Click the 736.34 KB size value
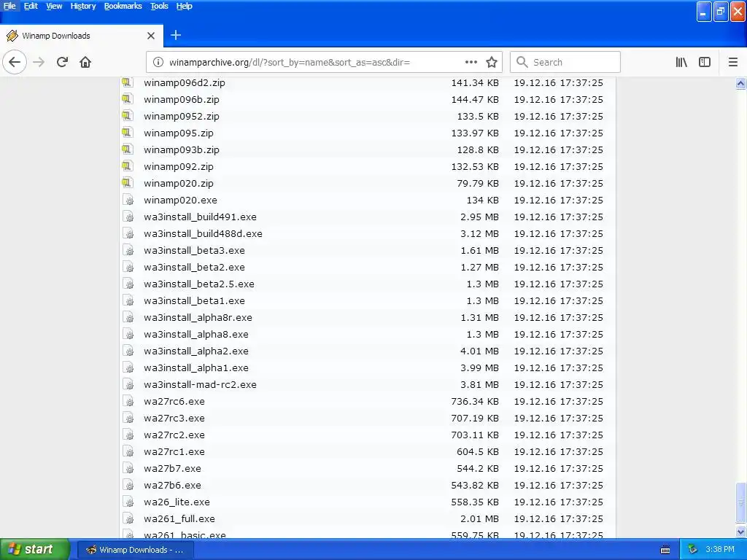The height and width of the screenshot is (560, 747). coord(474,401)
